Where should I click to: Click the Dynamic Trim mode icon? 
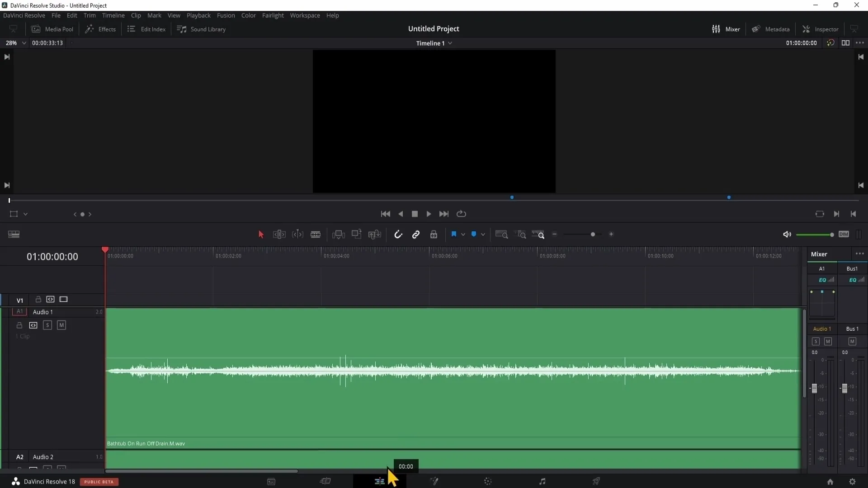click(297, 234)
